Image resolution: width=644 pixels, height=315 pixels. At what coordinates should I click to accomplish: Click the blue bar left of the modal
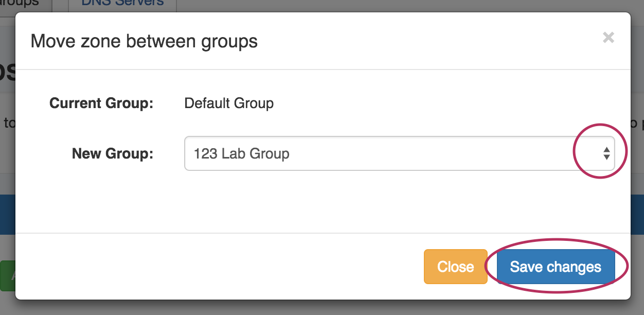coord(7,214)
